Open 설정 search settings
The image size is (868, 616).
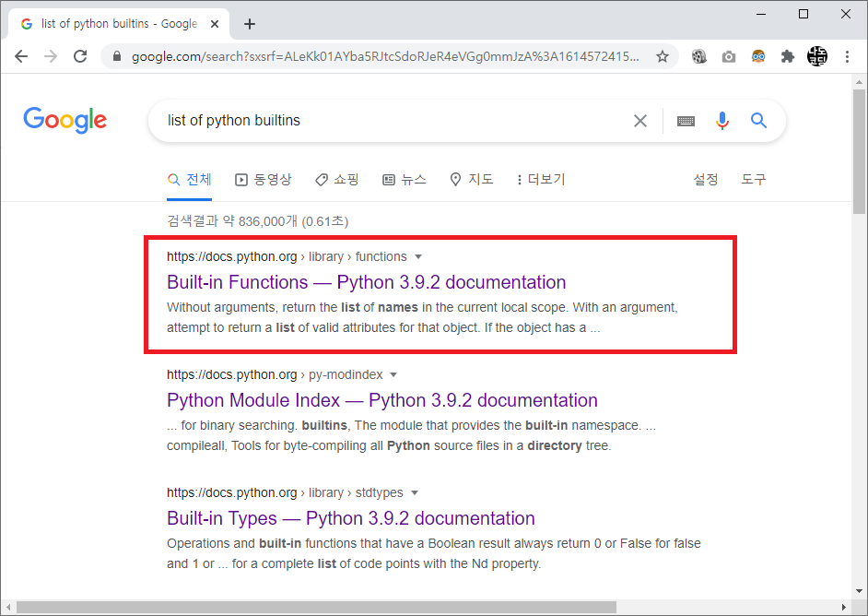click(706, 180)
